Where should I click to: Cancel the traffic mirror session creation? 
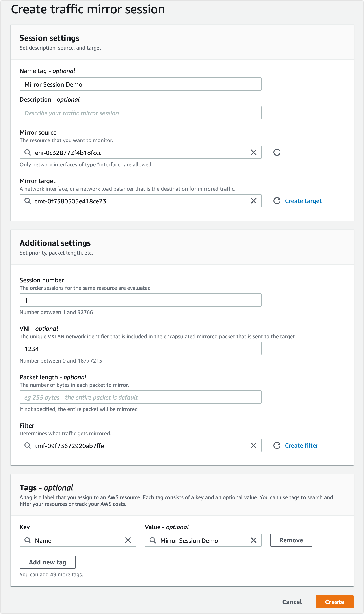(292, 602)
